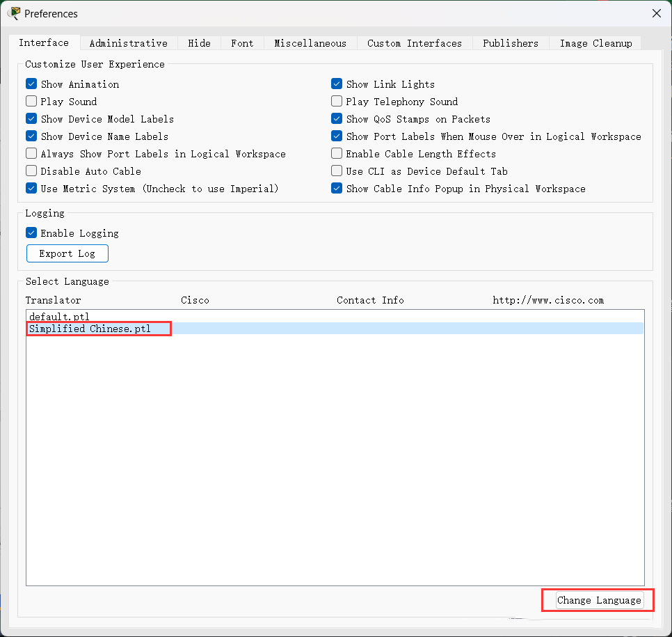
Task: Click the Translator label
Action: point(53,300)
